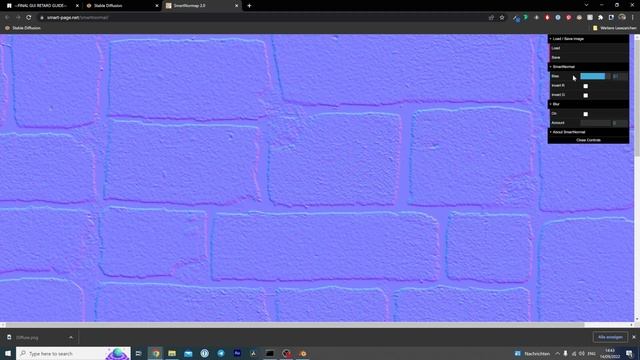The height and width of the screenshot is (360, 640).
Task: Open a new browser tab
Action: coord(249,6)
